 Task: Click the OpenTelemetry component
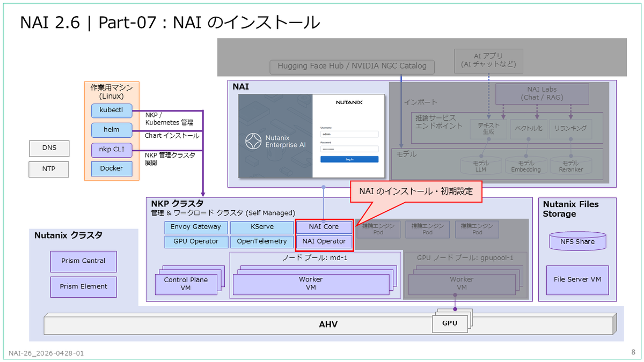pos(262,241)
